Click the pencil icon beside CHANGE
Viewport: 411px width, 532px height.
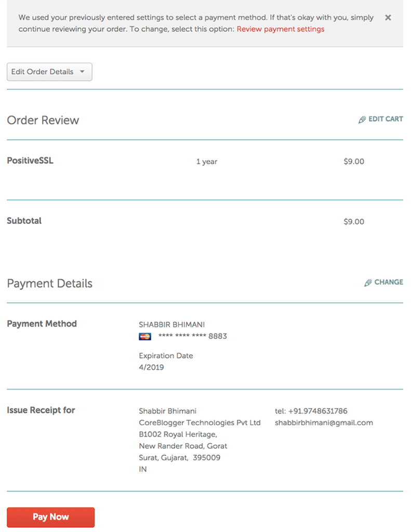[x=368, y=283]
